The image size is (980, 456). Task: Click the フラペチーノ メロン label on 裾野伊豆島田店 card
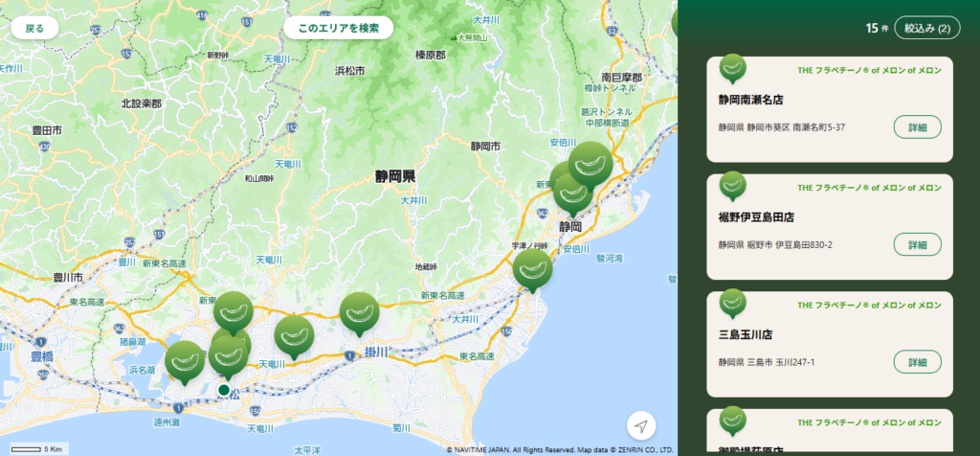pos(869,188)
